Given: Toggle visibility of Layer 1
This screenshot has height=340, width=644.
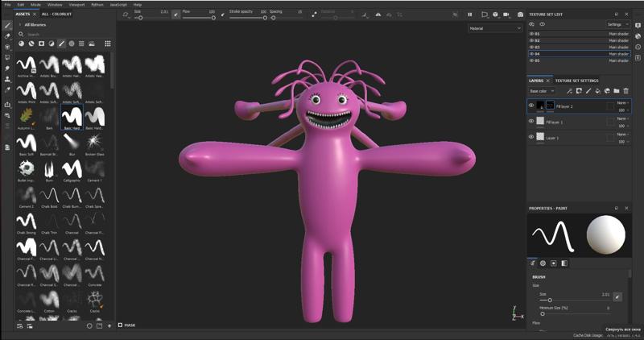Looking at the screenshot, I should [x=531, y=137].
